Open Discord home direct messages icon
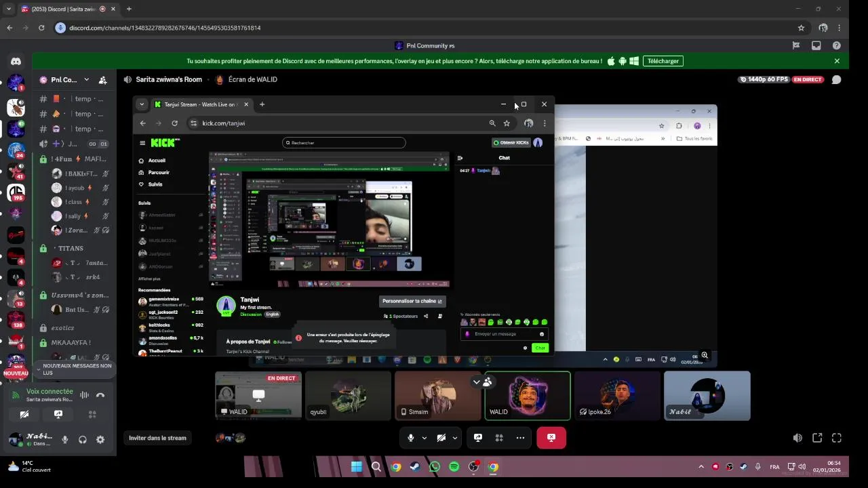This screenshot has height=488, width=868. pyautogui.click(x=16, y=61)
